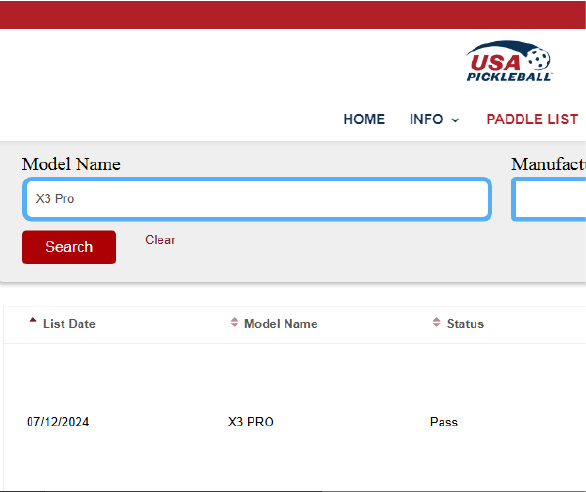
Task: Select the Pass status cell
Action: 444,422
